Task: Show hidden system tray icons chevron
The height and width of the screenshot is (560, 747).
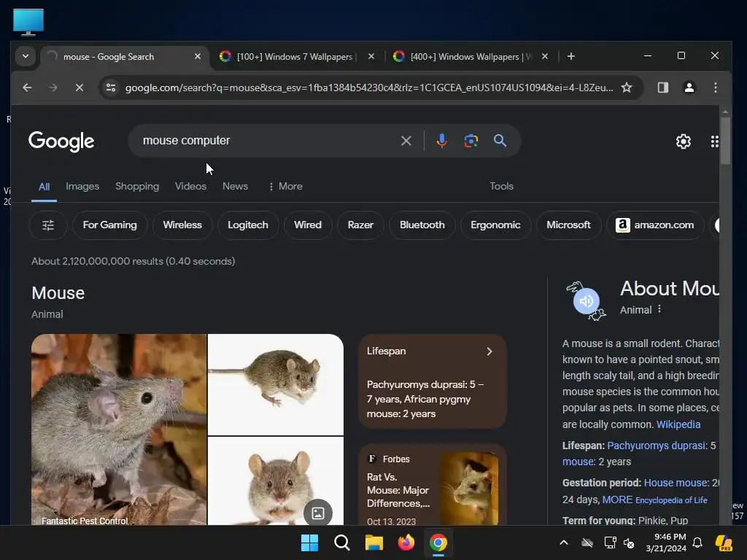Action: [x=564, y=542]
